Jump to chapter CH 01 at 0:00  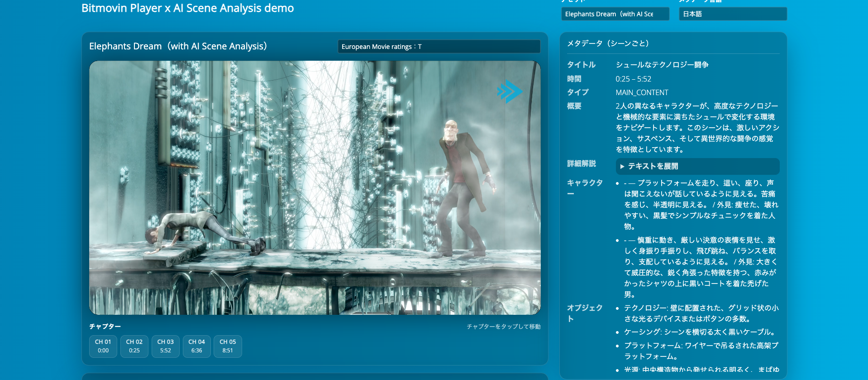pyautogui.click(x=103, y=346)
